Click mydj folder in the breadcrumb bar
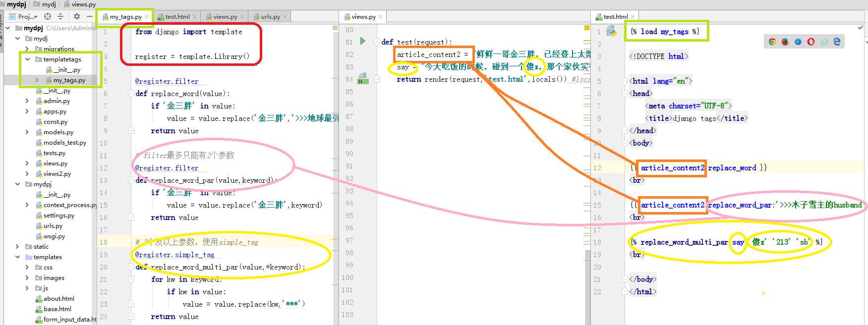This screenshot has width=868, height=325. coord(45,4)
